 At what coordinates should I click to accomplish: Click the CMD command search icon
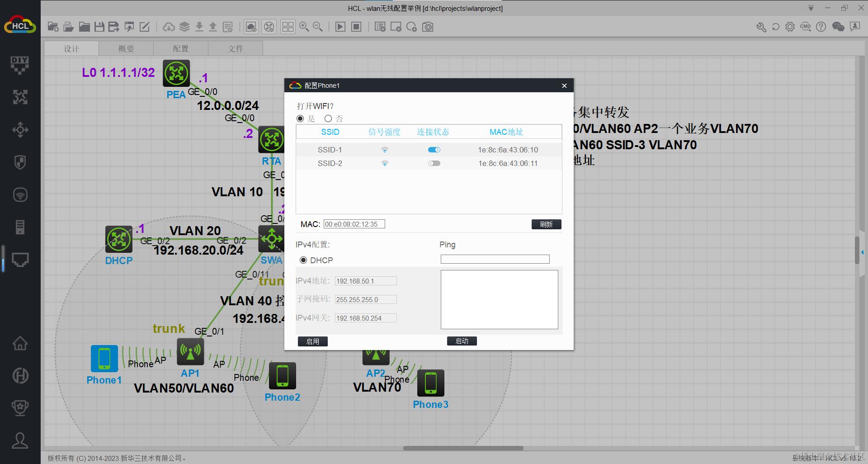click(806, 27)
